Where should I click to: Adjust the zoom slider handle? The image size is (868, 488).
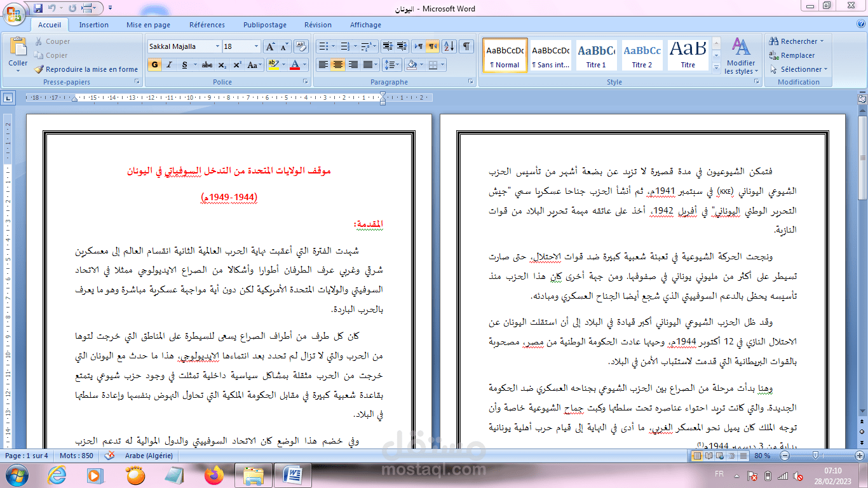click(816, 456)
